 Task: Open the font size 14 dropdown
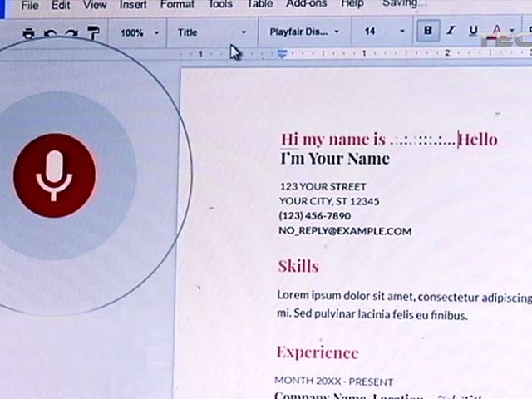[x=384, y=32]
